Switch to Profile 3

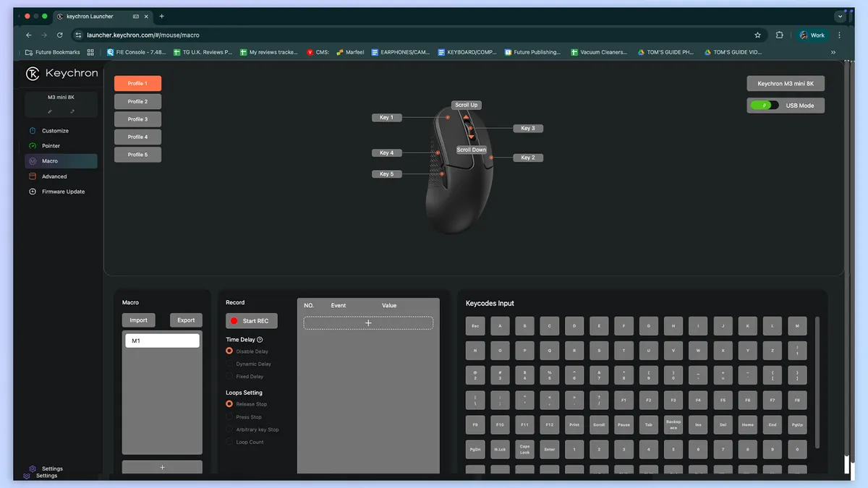coord(137,119)
